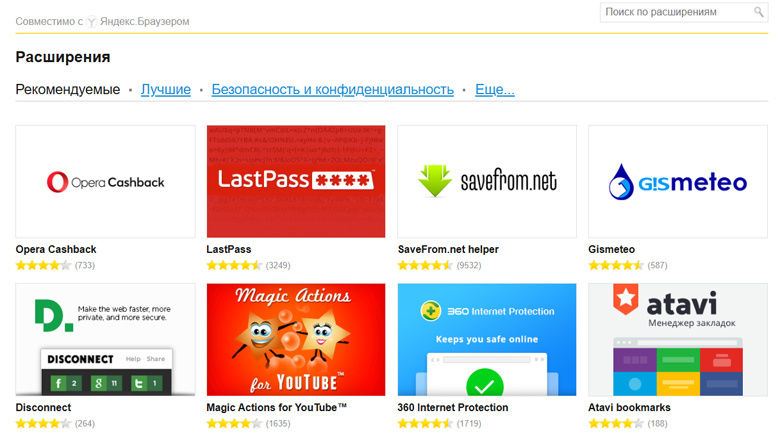This screenshot has width=780, height=438.
Task: Click the (1635) review count
Action: pos(278,424)
